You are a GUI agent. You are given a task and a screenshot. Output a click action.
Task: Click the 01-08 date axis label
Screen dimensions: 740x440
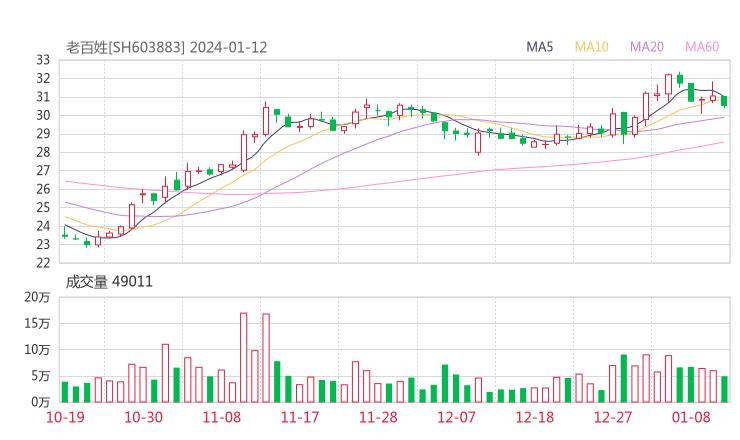pyautogui.click(x=691, y=417)
